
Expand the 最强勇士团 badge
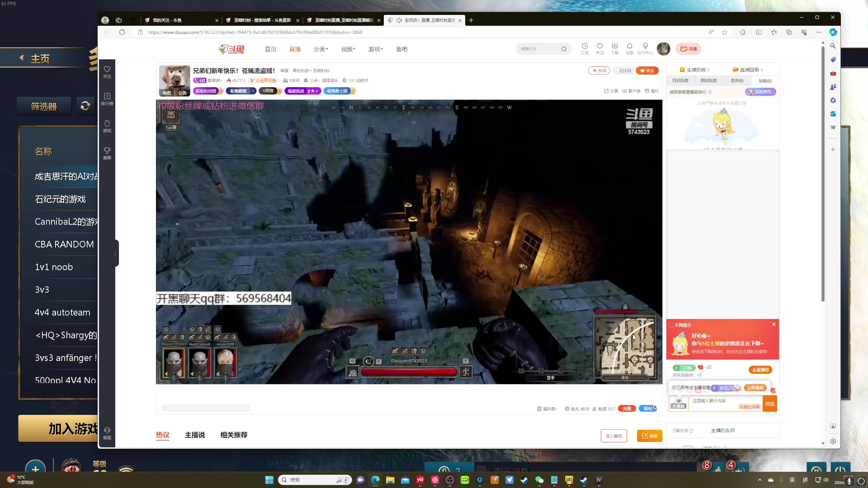click(x=339, y=91)
